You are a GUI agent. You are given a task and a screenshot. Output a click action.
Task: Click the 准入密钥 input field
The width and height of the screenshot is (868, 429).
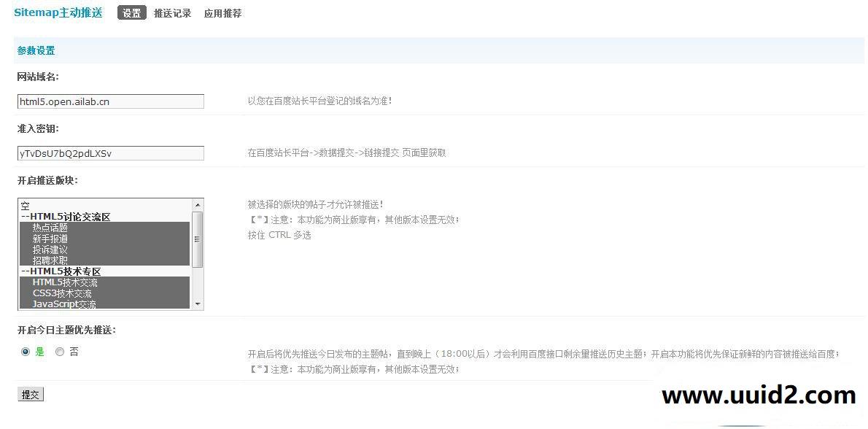pyautogui.click(x=109, y=153)
